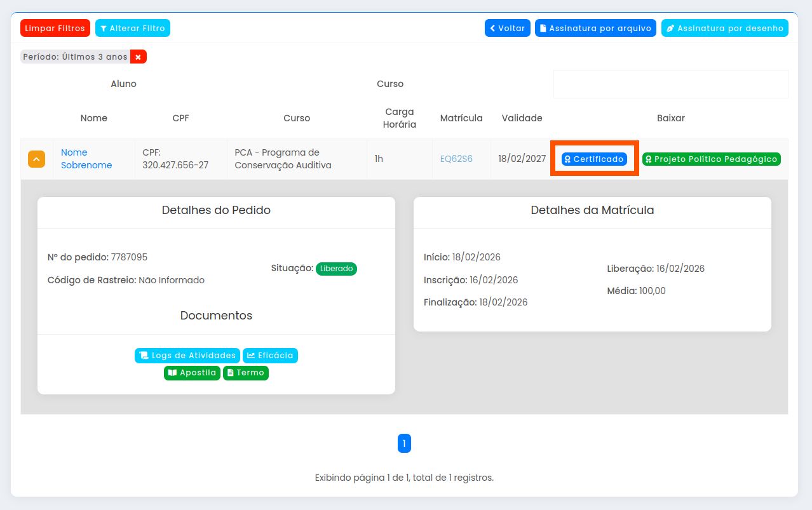Viewport: 812px width, 510px height.
Task: Start Assinatura por arquivo
Action: [595, 28]
